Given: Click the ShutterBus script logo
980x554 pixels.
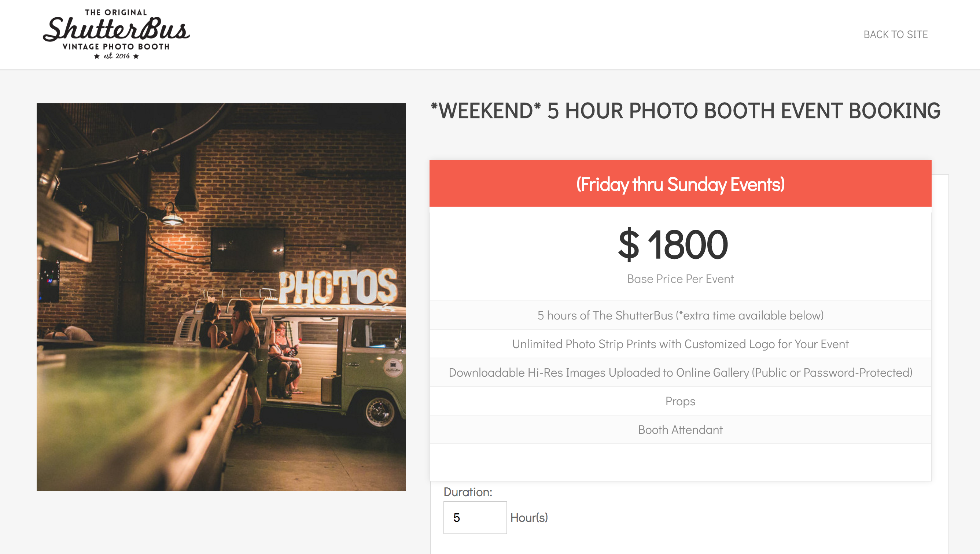Looking at the screenshot, I should pos(116,29).
